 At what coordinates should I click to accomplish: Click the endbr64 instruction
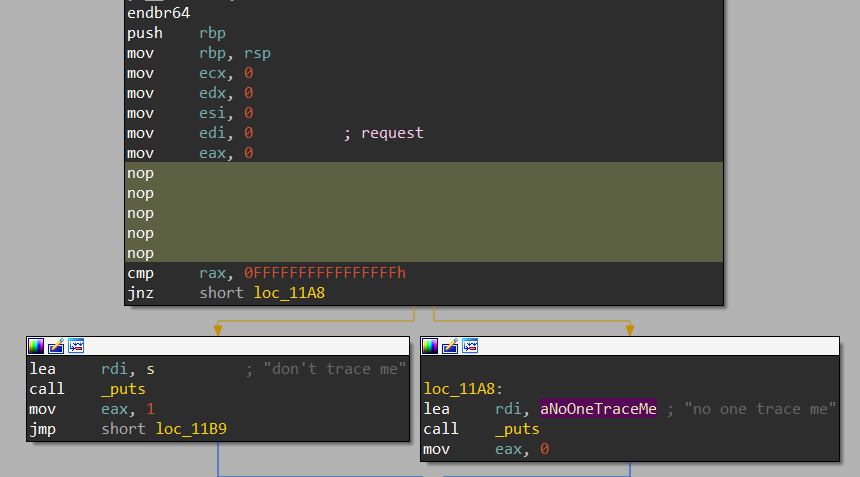tap(158, 13)
